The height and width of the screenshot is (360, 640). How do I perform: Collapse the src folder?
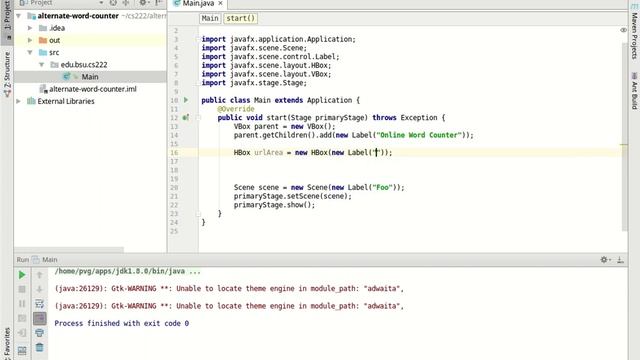click(x=30, y=52)
